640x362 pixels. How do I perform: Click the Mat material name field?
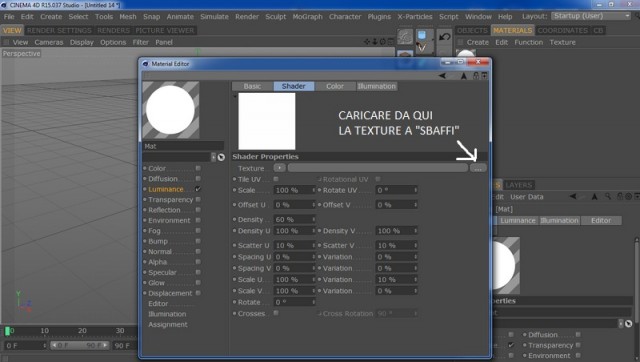(183, 146)
